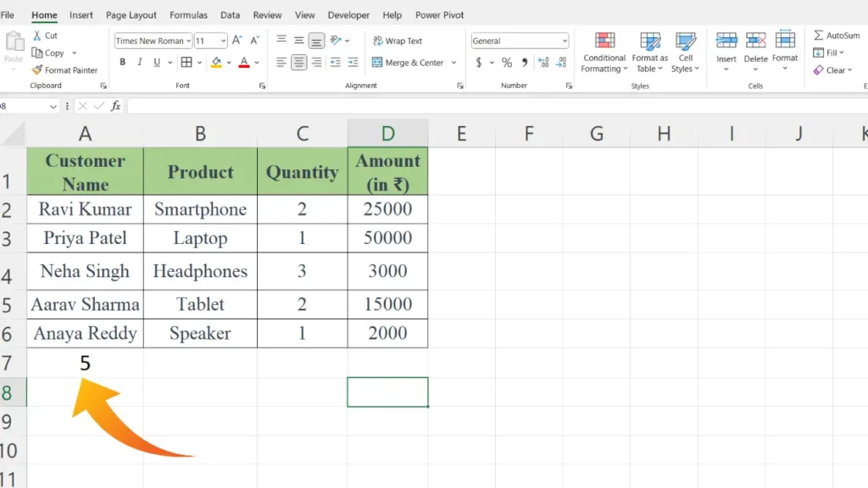
Task: Click the Format Painter brush icon
Action: click(37, 70)
